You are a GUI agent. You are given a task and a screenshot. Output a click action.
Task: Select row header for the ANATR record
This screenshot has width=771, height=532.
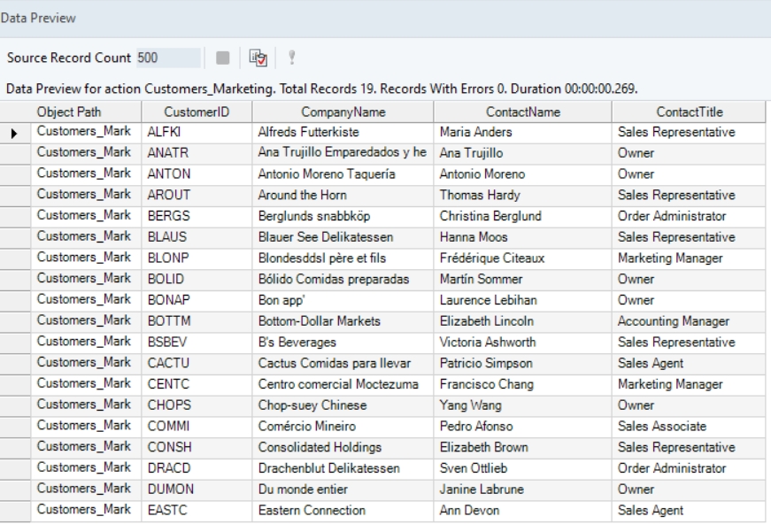pos(14,151)
